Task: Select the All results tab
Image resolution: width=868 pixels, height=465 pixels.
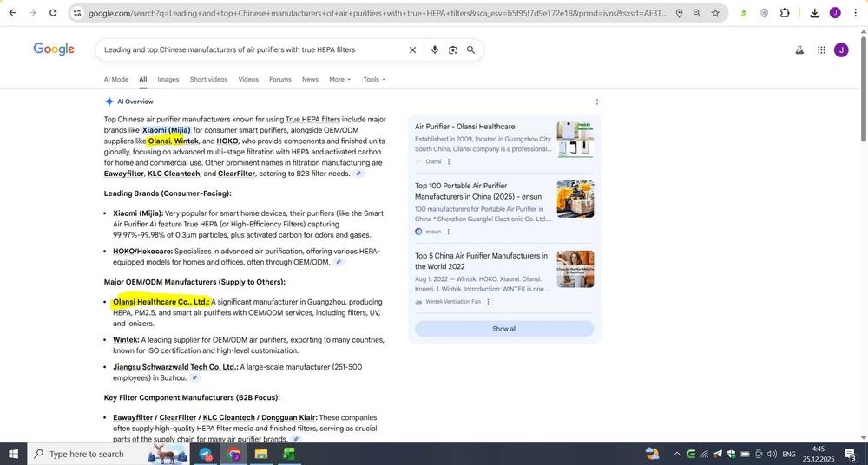Action: point(143,79)
